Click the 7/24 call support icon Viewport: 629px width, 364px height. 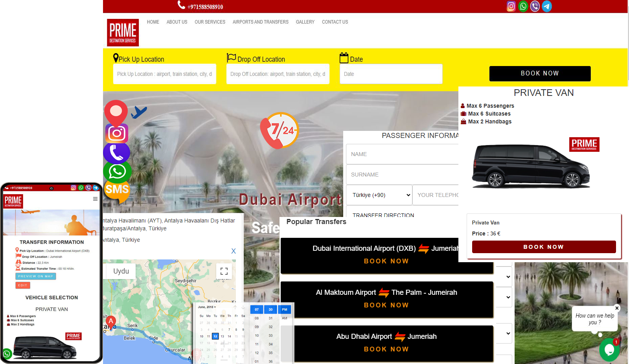click(x=280, y=131)
